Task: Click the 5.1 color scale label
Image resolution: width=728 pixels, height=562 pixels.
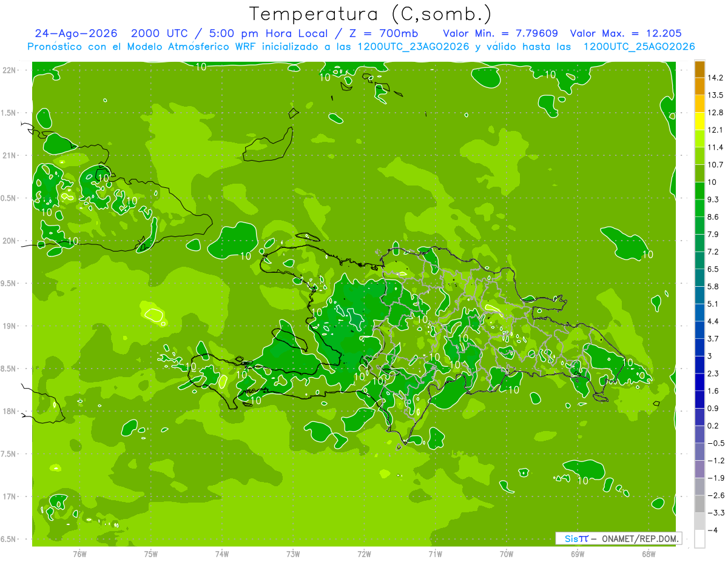Action: coord(713,304)
